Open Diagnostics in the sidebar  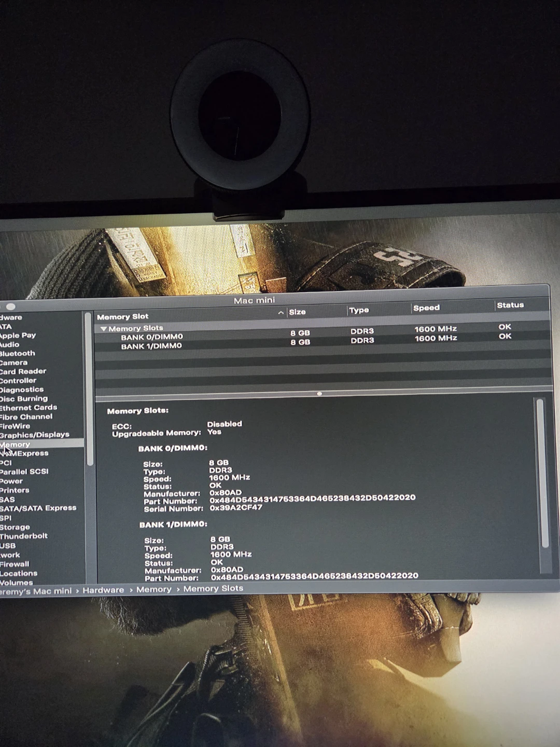tap(22, 390)
